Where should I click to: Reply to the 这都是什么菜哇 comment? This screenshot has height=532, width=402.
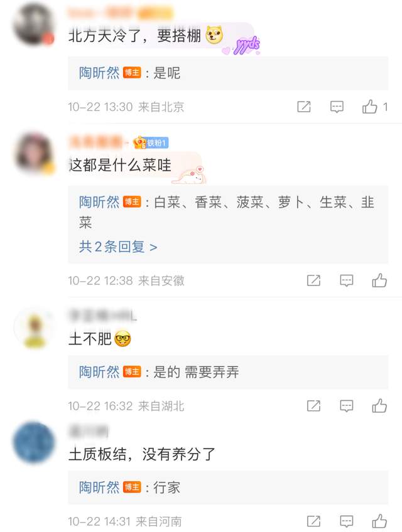coord(346,280)
